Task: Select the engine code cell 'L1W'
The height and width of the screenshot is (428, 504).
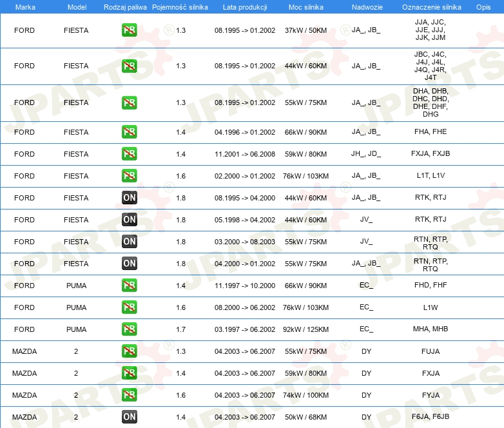Action: point(431,307)
